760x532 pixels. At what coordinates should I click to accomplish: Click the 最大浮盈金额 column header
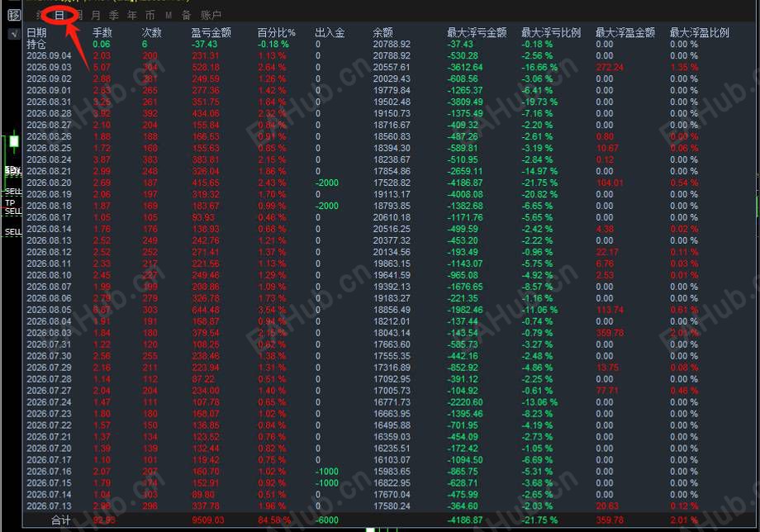625,32
